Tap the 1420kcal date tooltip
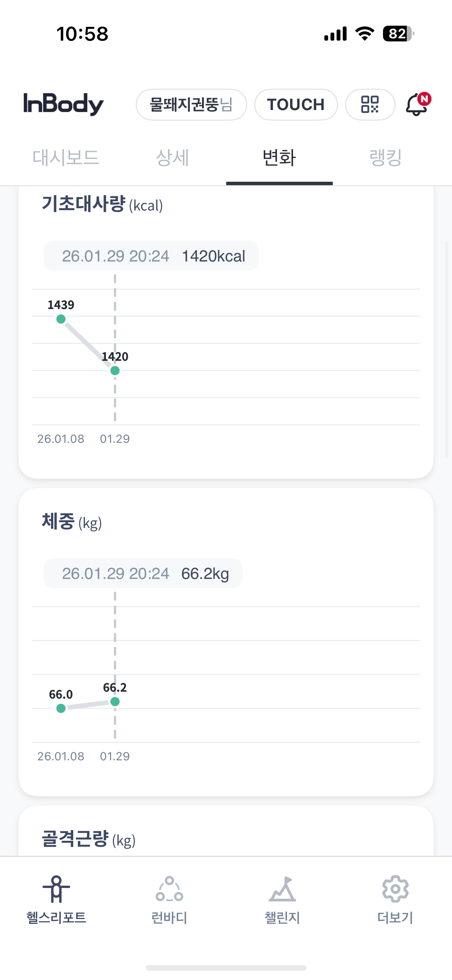Screen dimensions: 452x980 click(151, 256)
